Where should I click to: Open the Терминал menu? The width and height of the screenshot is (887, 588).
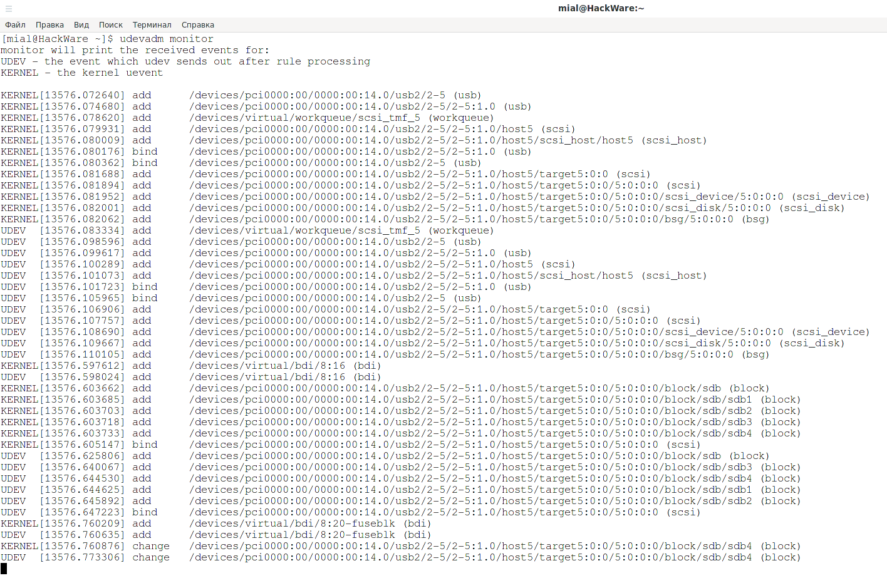152,25
